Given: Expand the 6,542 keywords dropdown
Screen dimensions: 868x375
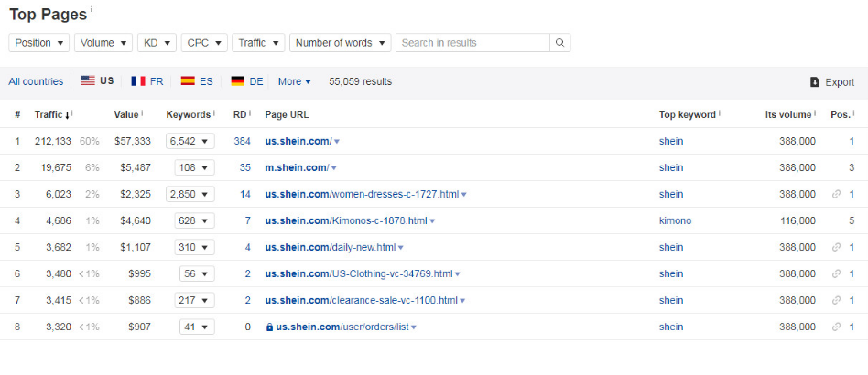Looking at the screenshot, I should pyautogui.click(x=190, y=141).
